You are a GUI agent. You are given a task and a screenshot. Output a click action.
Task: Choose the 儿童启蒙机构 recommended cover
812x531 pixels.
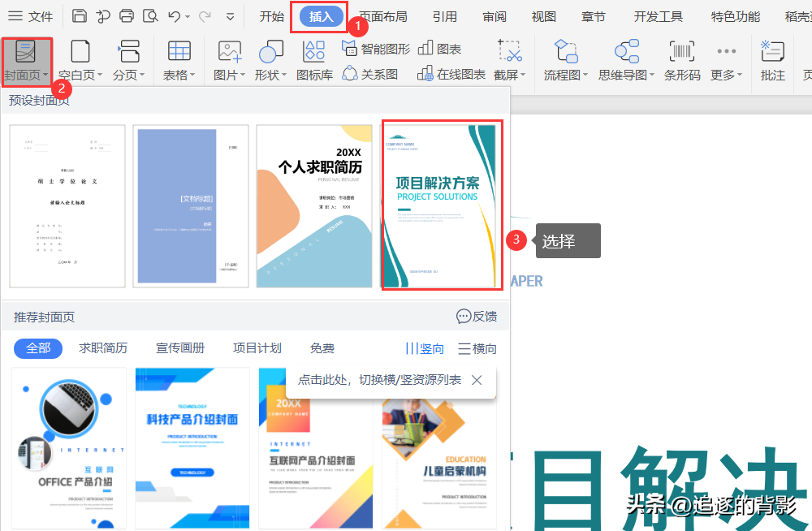[x=439, y=464]
